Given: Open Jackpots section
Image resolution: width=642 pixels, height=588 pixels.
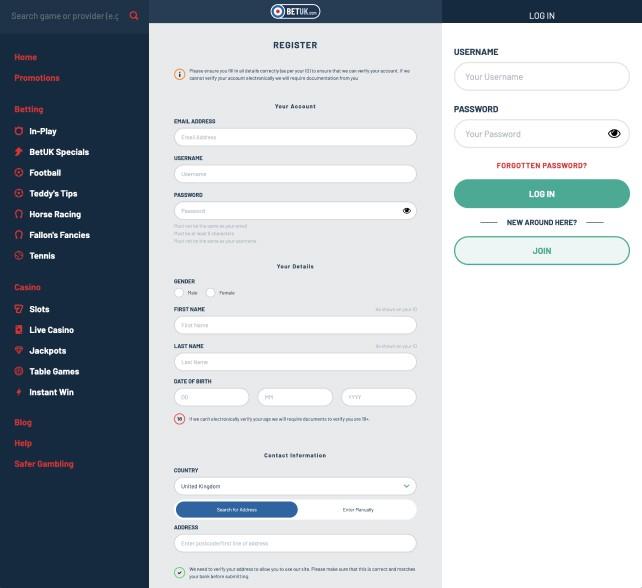Looking at the screenshot, I should click(x=47, y=351).
